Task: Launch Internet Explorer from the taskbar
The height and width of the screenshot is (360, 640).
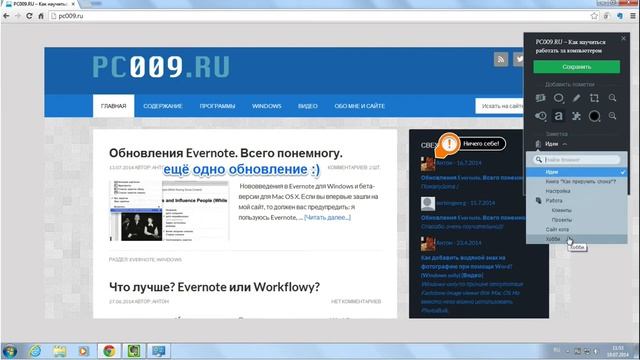Action: pos(35,351)
